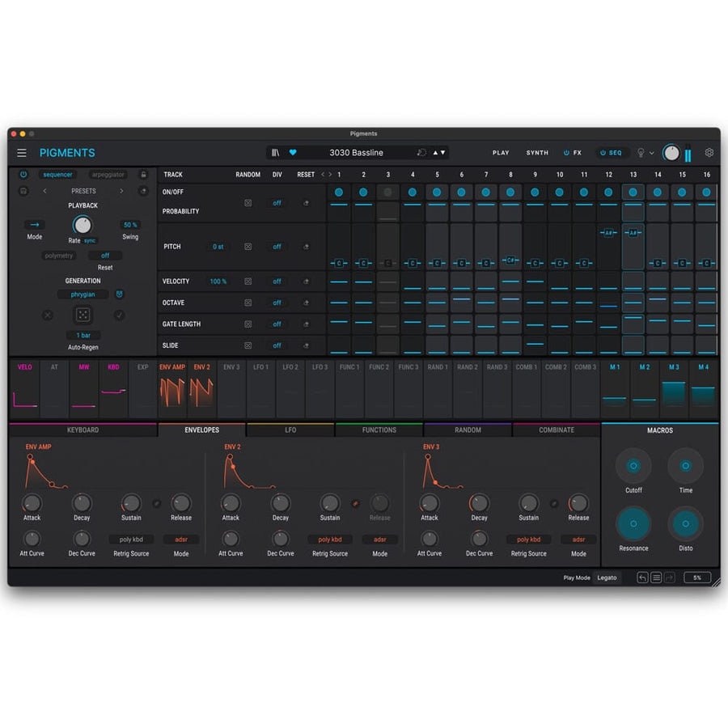The image size is (728, 728).
Task: Open the PLAY view
Action: point(501,153)
